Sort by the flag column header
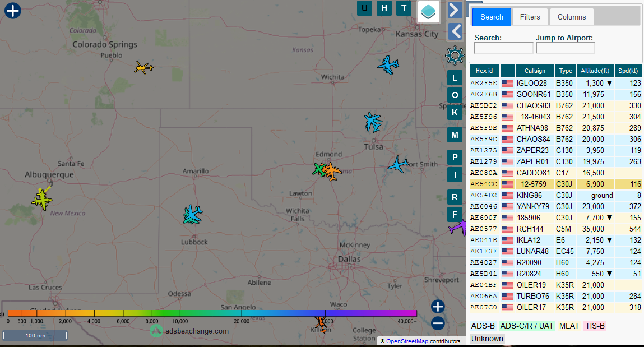 coord(508,71)
